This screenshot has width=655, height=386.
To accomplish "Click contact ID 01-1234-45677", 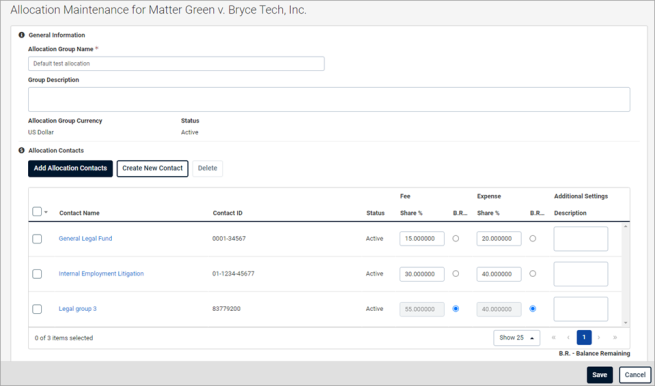I will tap(233, 274).
